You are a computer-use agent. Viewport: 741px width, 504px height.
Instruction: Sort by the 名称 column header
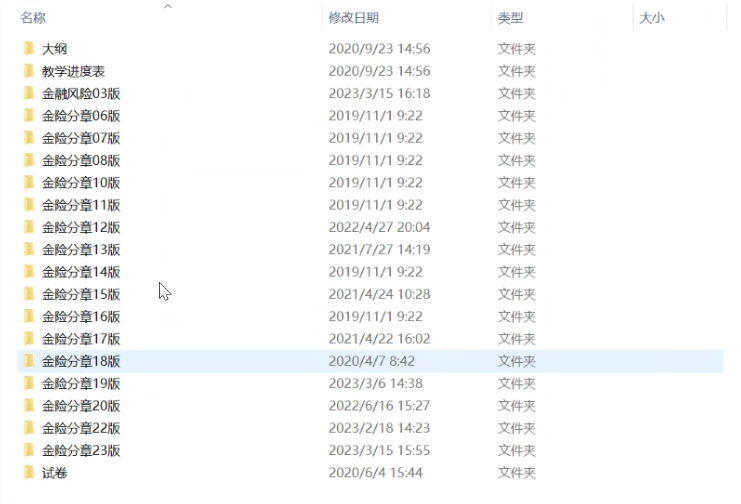(33, 18)
